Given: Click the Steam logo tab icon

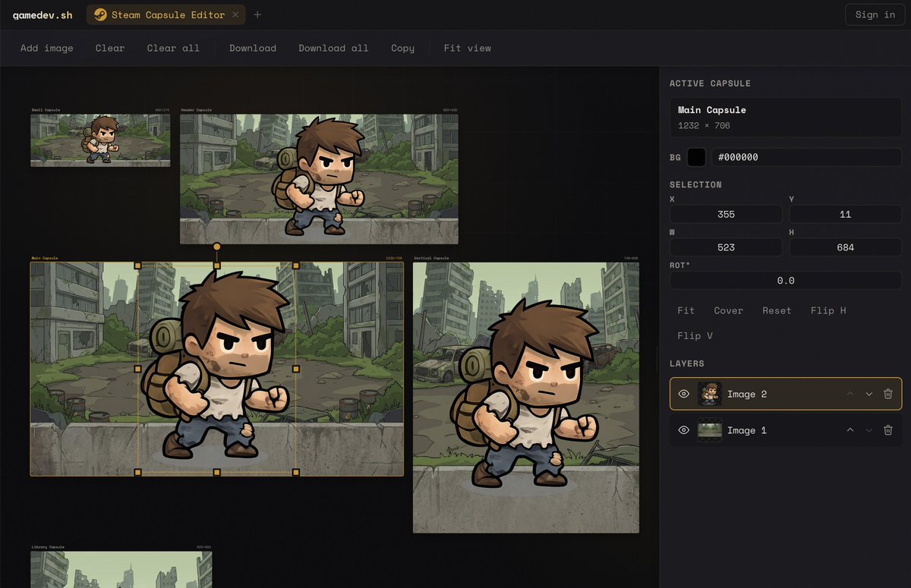Looking at the screenshot, I should (x=100, y=14).
